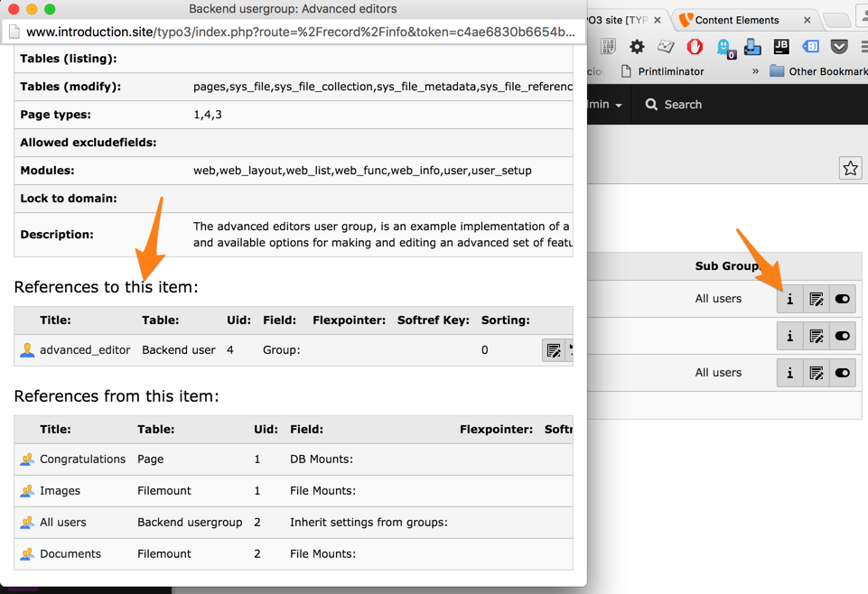This screenshot has width=868, height=594.
Task: Open the red stop-hand adblock extension
Action: point(695,46)
